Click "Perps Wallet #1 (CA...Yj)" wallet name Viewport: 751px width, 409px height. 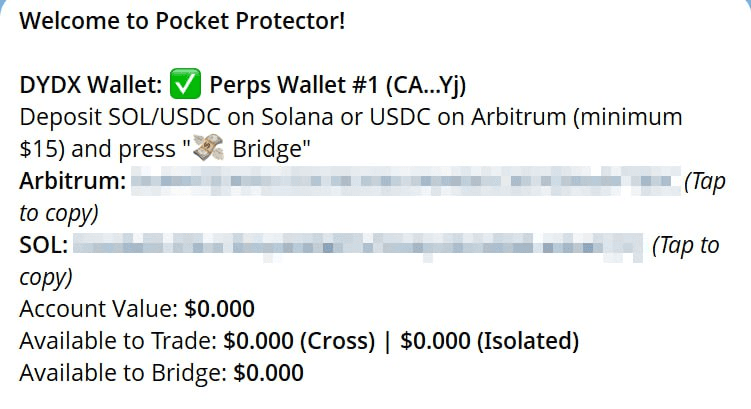point(337,85)
